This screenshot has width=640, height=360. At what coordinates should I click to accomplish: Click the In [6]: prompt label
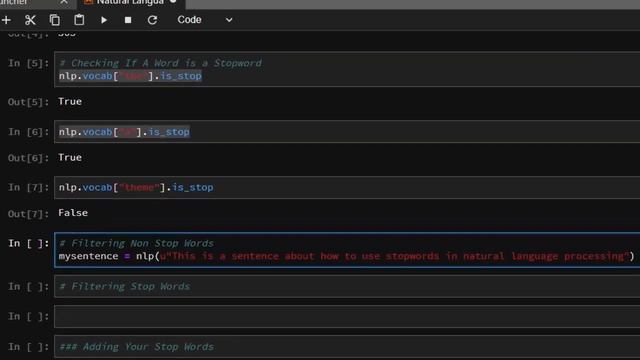(x=29, y=132)
